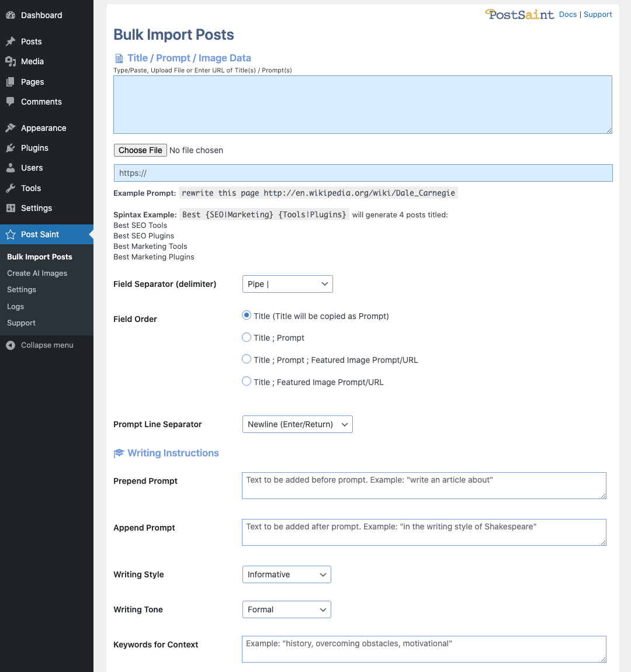Viewport: 631px width, 672px height.
Task: Click the Posts pushpin icon
Action: [x=11, y=41]
